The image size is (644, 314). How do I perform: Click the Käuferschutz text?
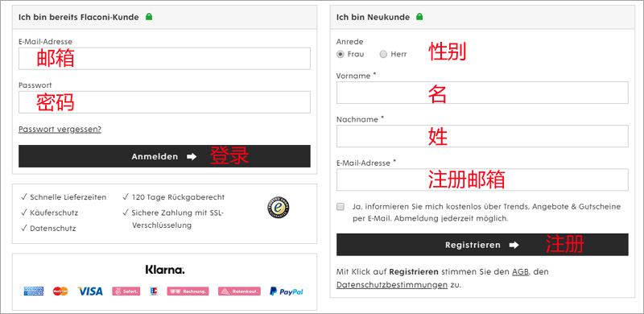tap(54, 213)
